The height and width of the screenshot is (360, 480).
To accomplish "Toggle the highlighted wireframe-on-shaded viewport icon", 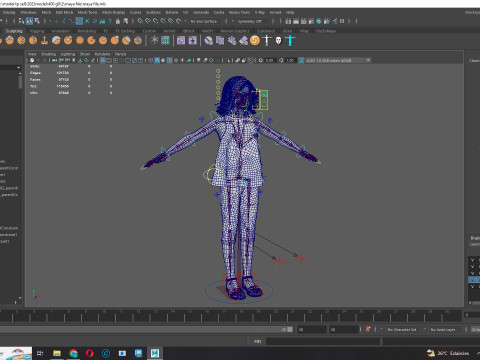I will (170, 60).
